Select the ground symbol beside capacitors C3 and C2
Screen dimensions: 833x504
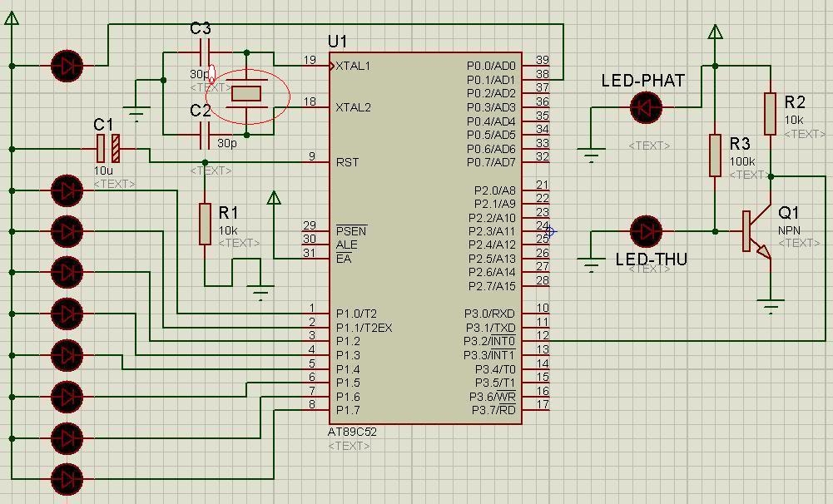click(136, 114)
